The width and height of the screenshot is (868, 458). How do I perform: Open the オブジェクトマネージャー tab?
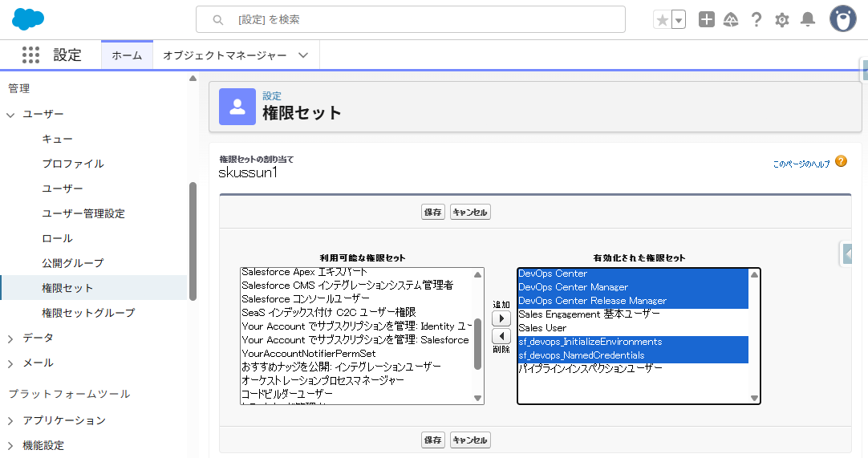click(225, 55)
